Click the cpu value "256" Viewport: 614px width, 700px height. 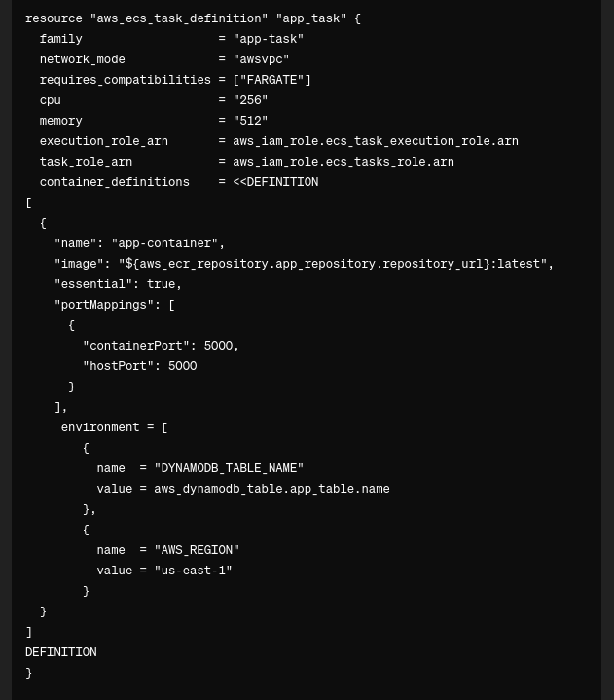pyautogui.click(x=250, y=100)
